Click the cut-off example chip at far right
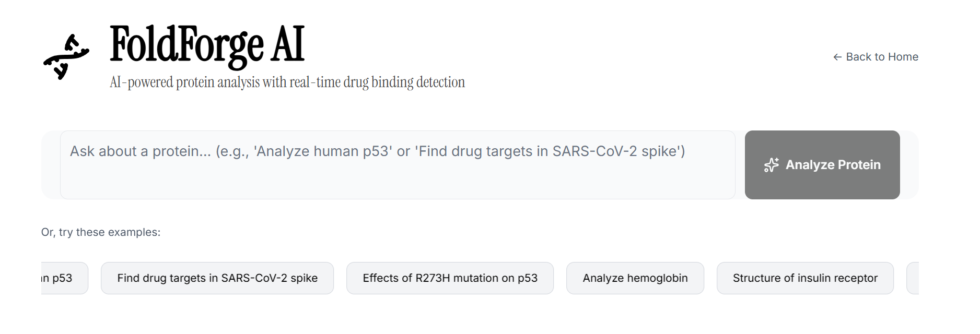The height and width of the screenshot is (334, 980). [x=913, y=278]
